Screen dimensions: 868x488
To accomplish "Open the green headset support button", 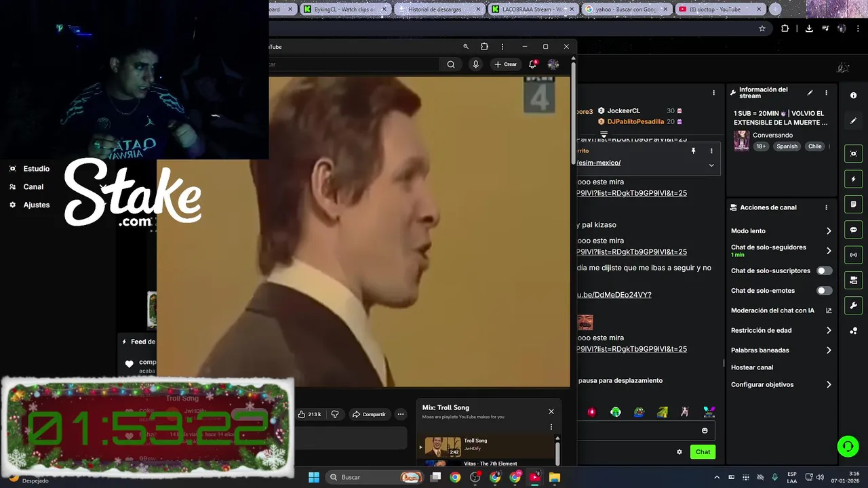I will [848, 446].
